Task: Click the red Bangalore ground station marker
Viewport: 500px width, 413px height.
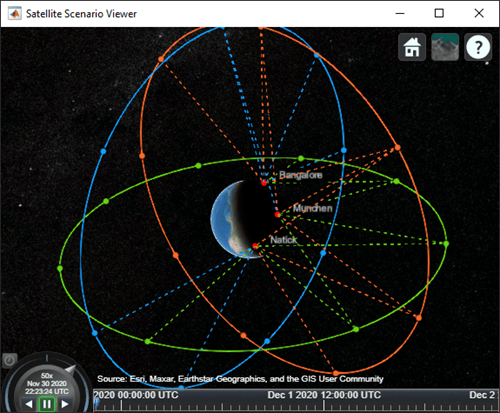Action: pyautogui.click(x=264, y=183)
